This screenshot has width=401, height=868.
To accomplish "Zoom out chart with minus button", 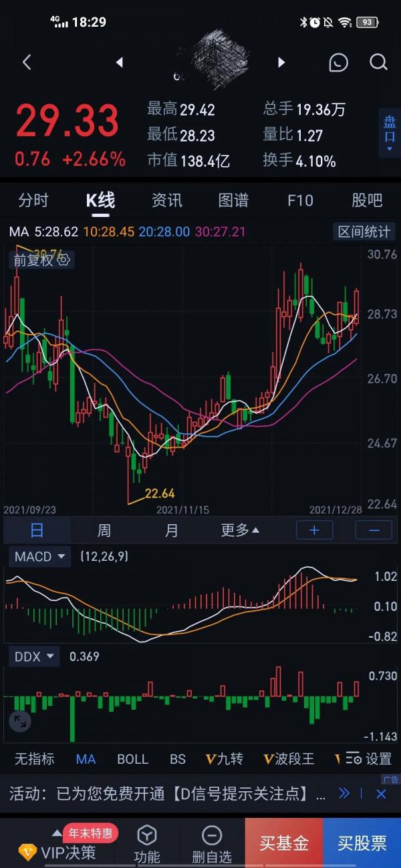I will 374,530.
